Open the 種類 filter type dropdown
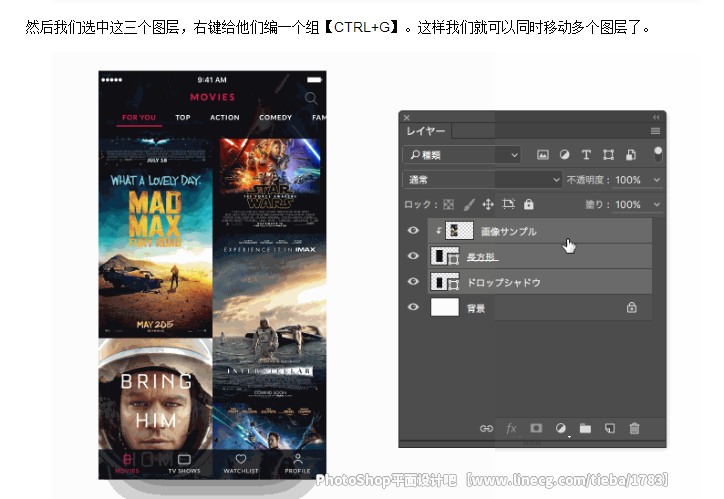This screenshot has height=499, width=724. pyautogui.click(x=462, y=155)
